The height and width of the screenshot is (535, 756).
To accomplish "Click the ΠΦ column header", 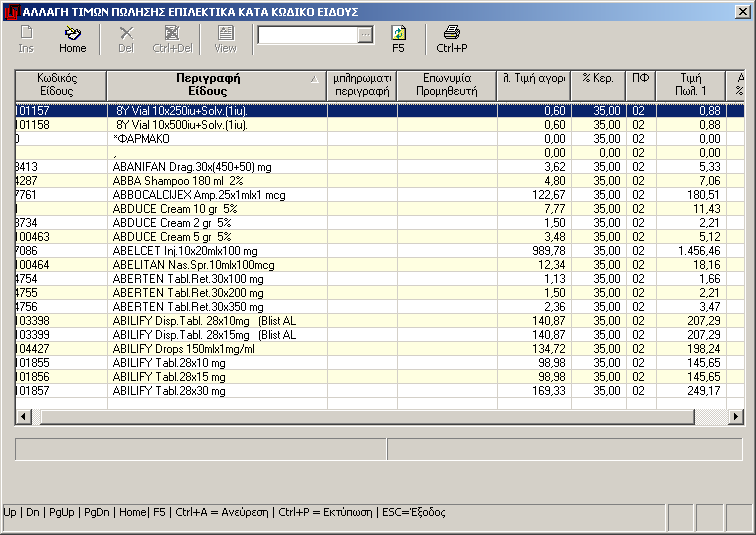I will pyautogui.click(x=640, y=85).
